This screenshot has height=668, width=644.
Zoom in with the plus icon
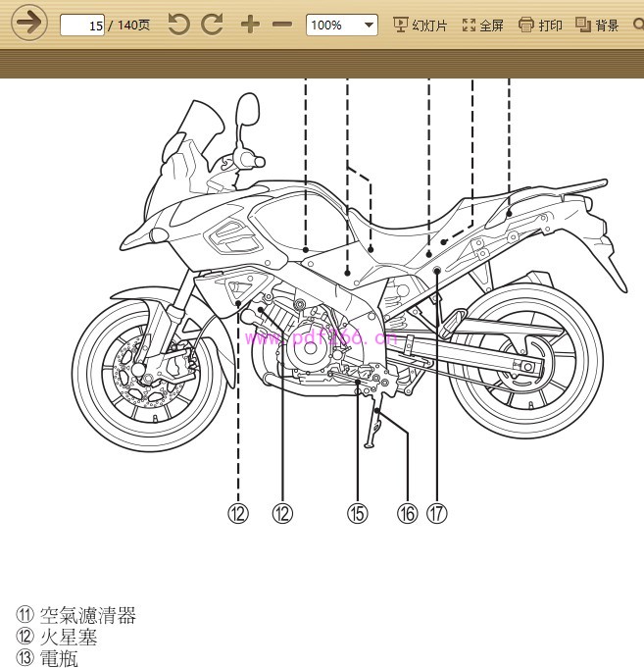(x=250, y=25)
